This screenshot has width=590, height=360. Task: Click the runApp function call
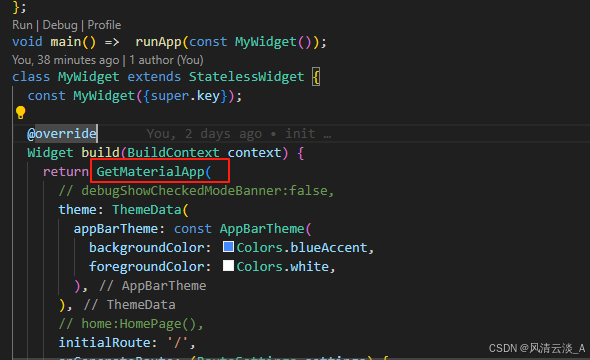(158, 42)
